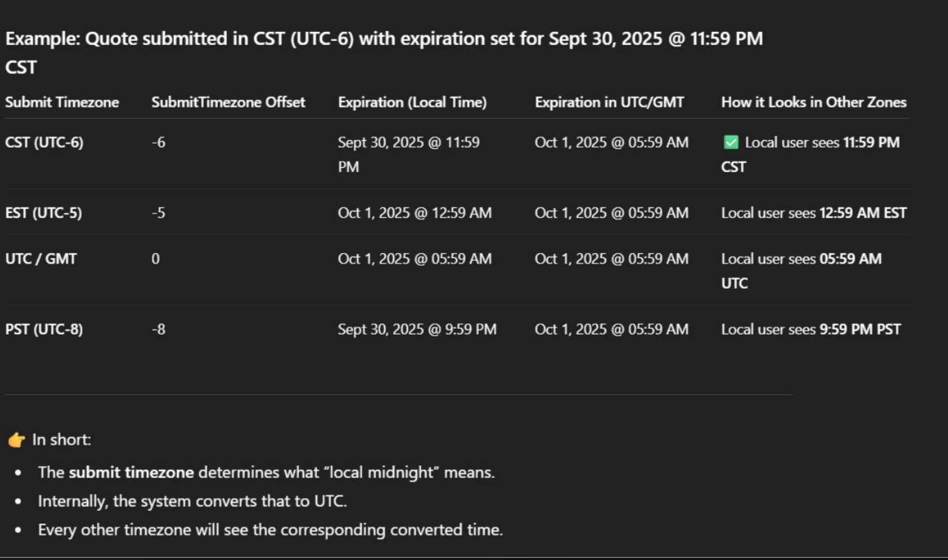
Task: Select the SubmitTimezone Offset column header
Action: coord(228,102)
